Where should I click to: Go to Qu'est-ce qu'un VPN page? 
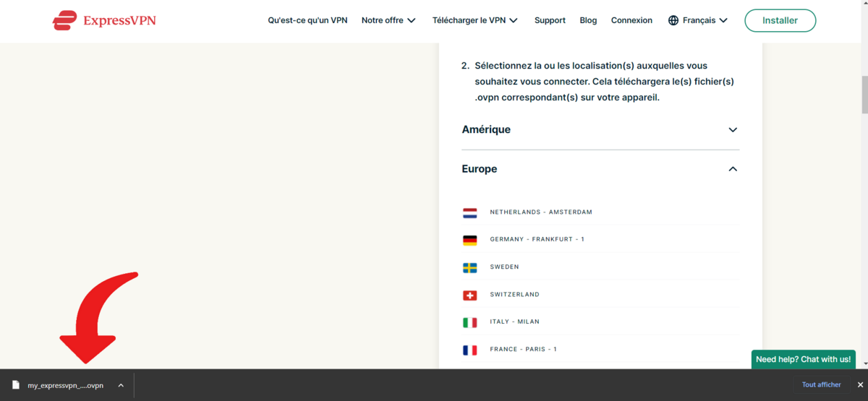(307, 20)
